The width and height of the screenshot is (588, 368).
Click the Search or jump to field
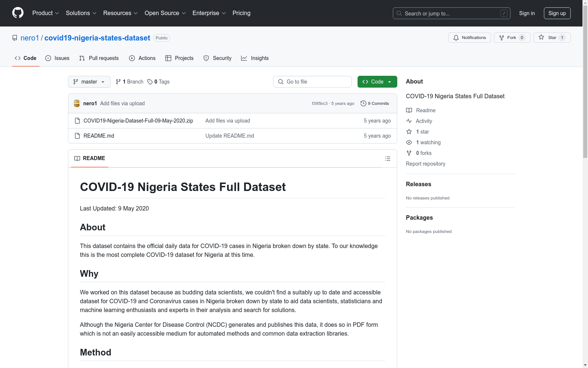pos(452,13)
